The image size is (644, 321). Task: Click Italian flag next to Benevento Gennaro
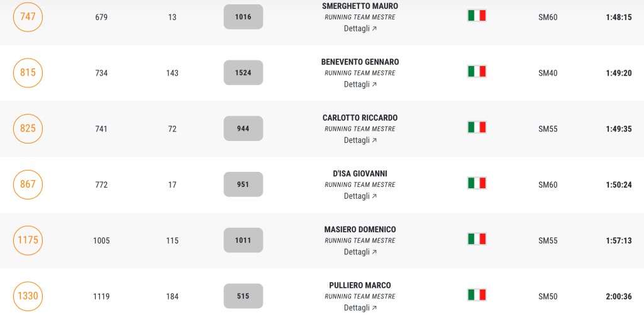[x=477, y=72]
